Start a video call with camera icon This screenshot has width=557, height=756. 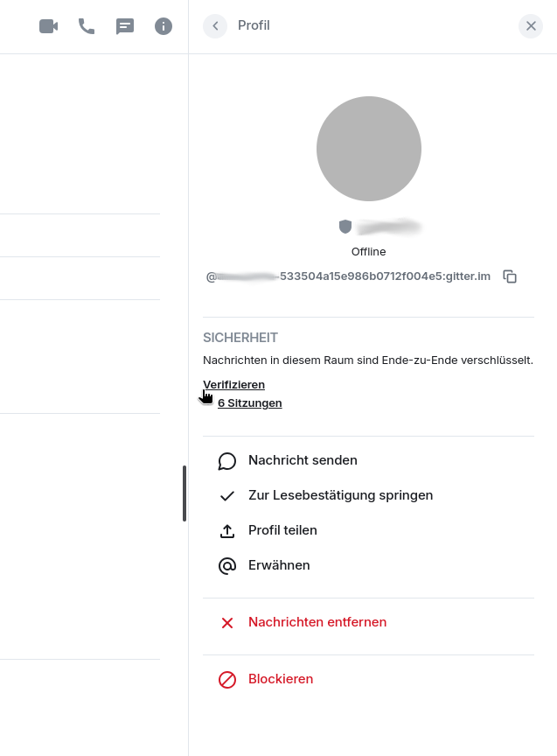click(49, 26)
